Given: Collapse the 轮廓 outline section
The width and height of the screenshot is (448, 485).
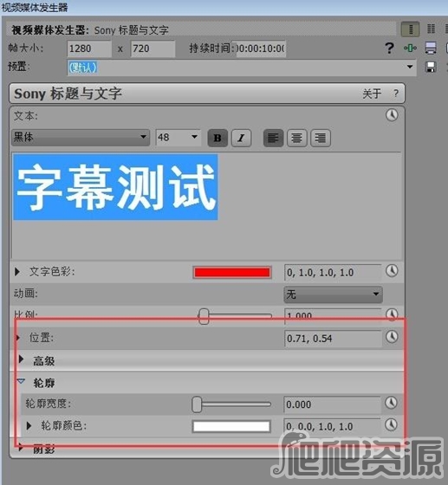Looking at the screenshot, I should 21,381.
